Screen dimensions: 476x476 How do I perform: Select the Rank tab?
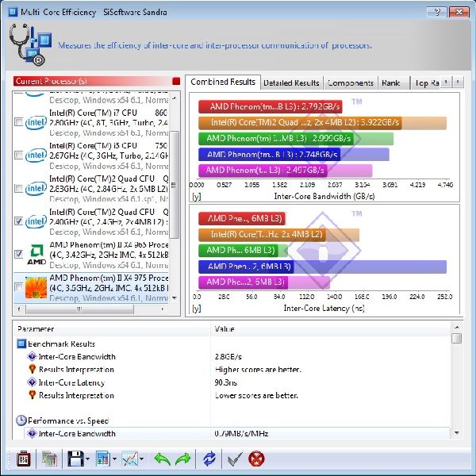390,83
